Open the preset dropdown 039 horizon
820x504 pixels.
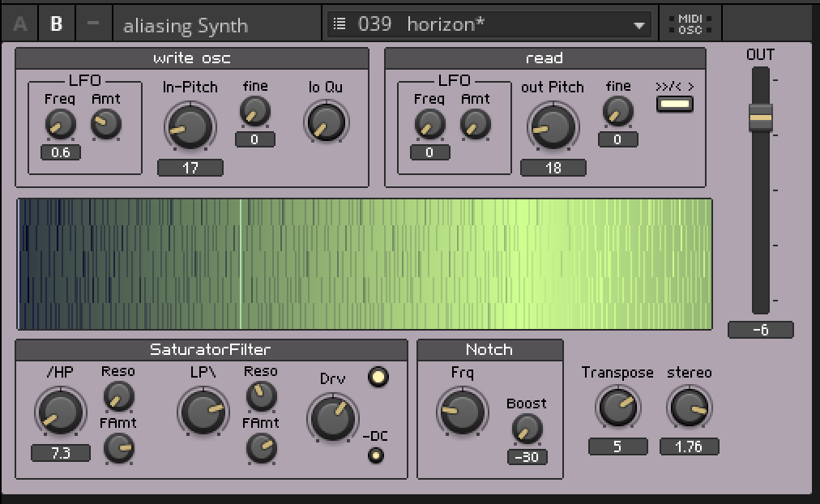[x=489, y=24]
